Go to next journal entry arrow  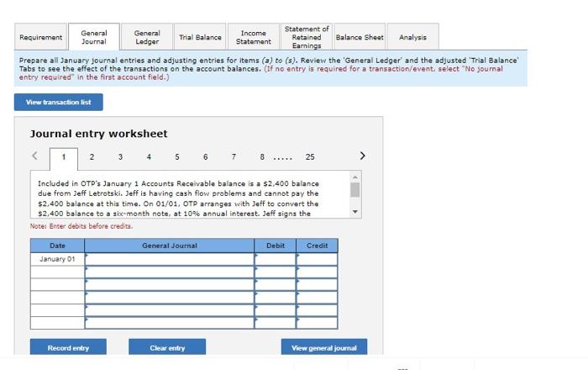coord(362,156)
